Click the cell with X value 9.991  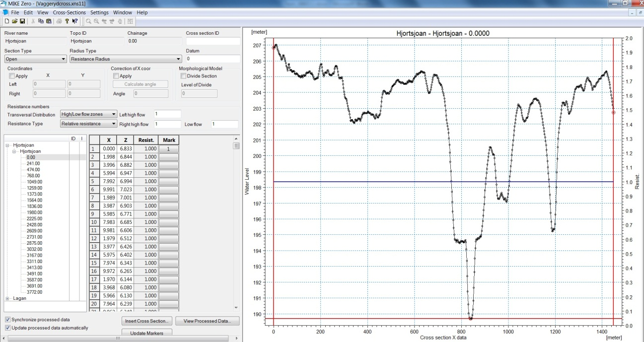109,190
